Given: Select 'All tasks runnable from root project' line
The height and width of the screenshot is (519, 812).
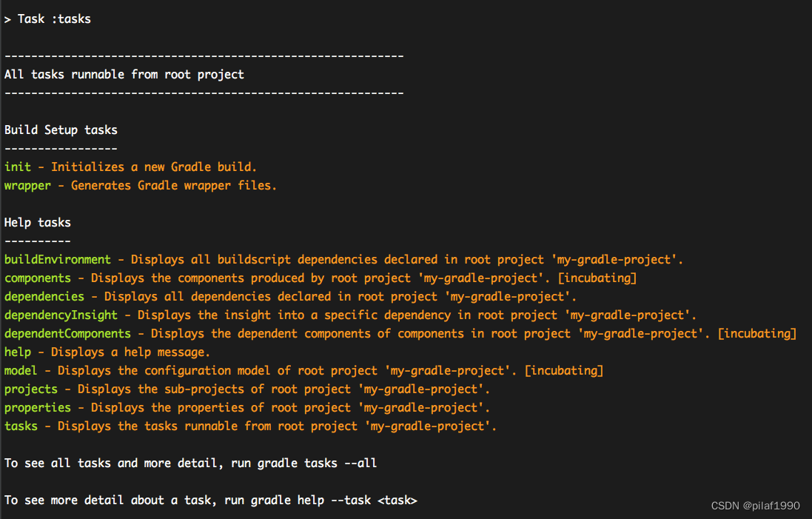Looking at the screenshot, I should pos(124,75).
